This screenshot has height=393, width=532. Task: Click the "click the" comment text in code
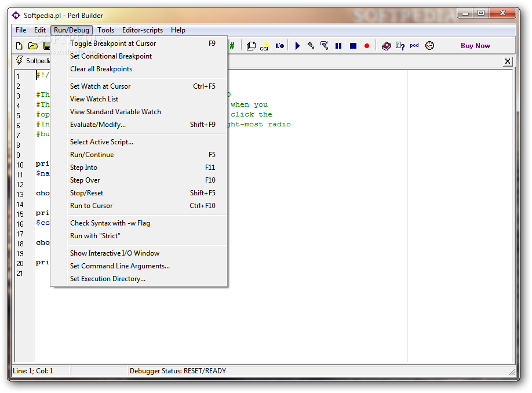pyautogui.click(x=252, y=114)
